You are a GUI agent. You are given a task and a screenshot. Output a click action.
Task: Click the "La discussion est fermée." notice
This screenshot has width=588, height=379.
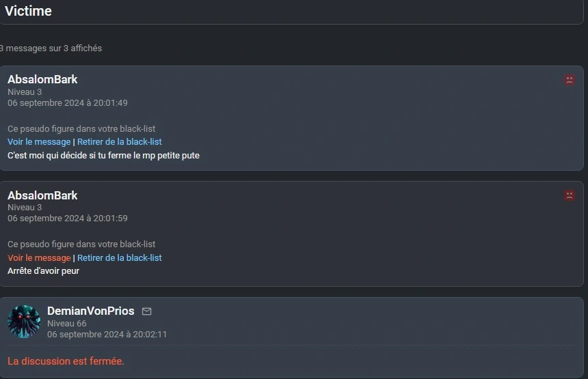(x=66, y=361)
